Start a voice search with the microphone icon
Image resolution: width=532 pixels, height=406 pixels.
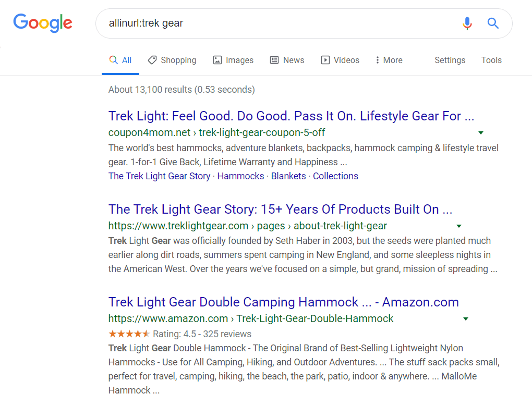coord(467,23)
